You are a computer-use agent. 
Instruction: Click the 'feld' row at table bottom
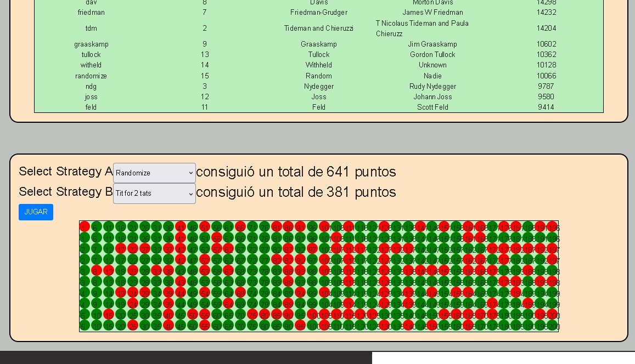coord(91,107)
